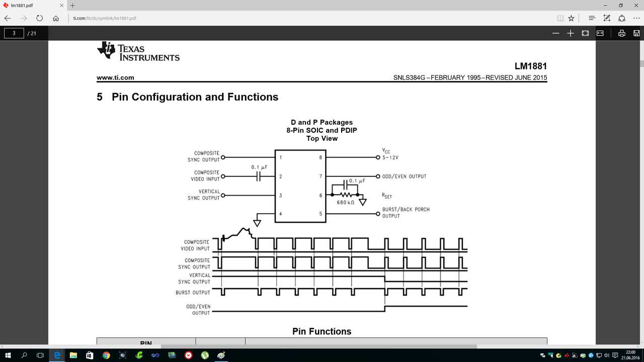Click the 'ODD/EVEN OUTPUT' pin 7 label
This screenshot has width=644, height=362.
click(404, 176)
